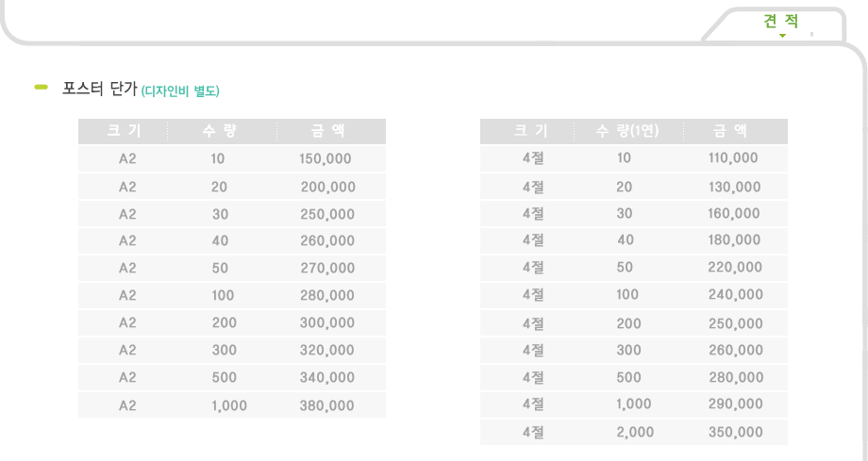This screenshot has width=868, height=461.
Task: Select the 4절 row with quantity 2,000
Action: pos(634,432)
